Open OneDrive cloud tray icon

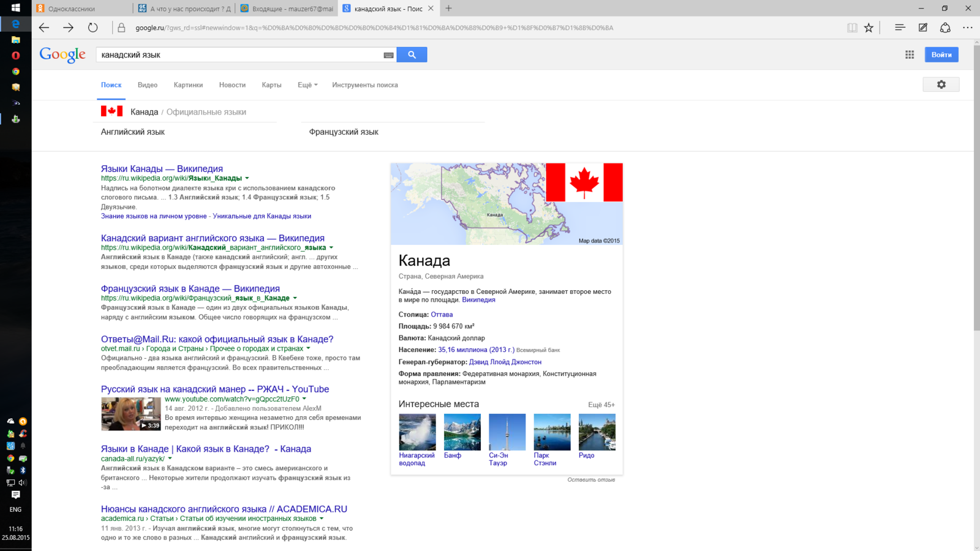tap(10, 421)
